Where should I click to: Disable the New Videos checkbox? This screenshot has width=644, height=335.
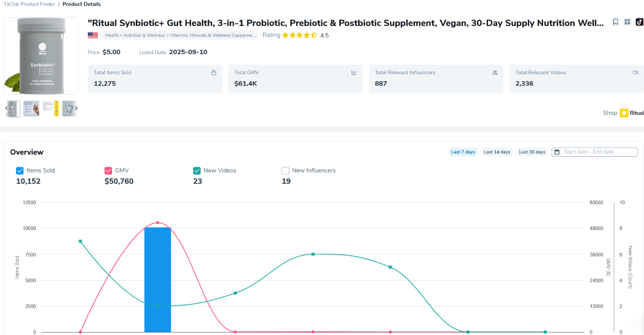[197, 171]
